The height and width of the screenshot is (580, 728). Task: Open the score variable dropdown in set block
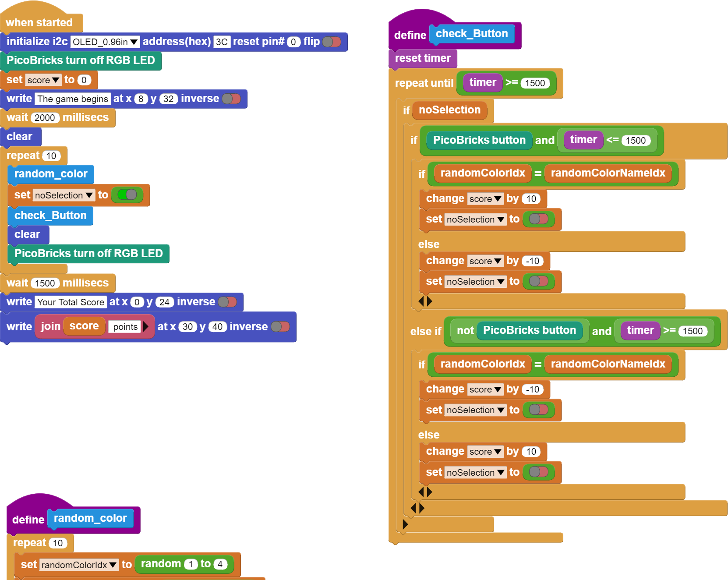tap(43, 80)
